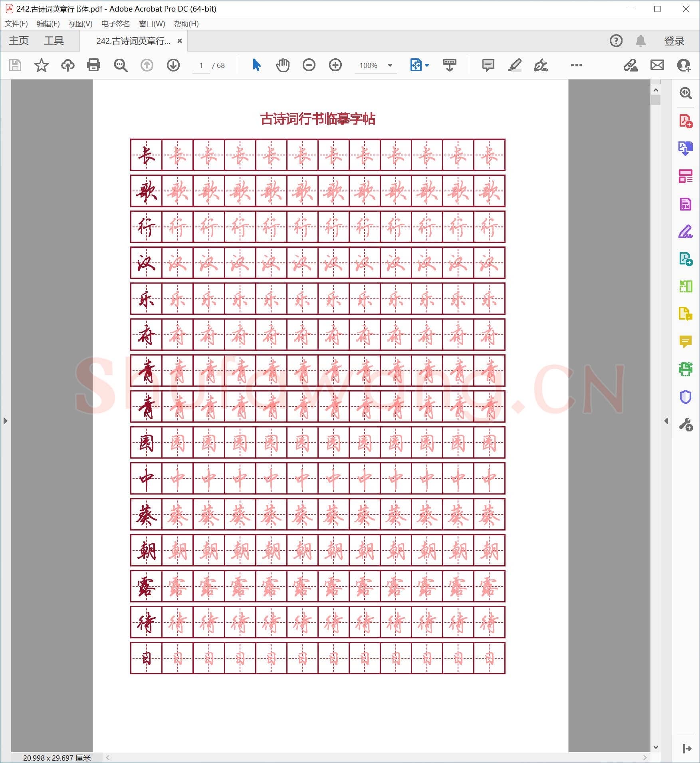
Task: Click the Print file icon
Action: [x=93, y=65]
